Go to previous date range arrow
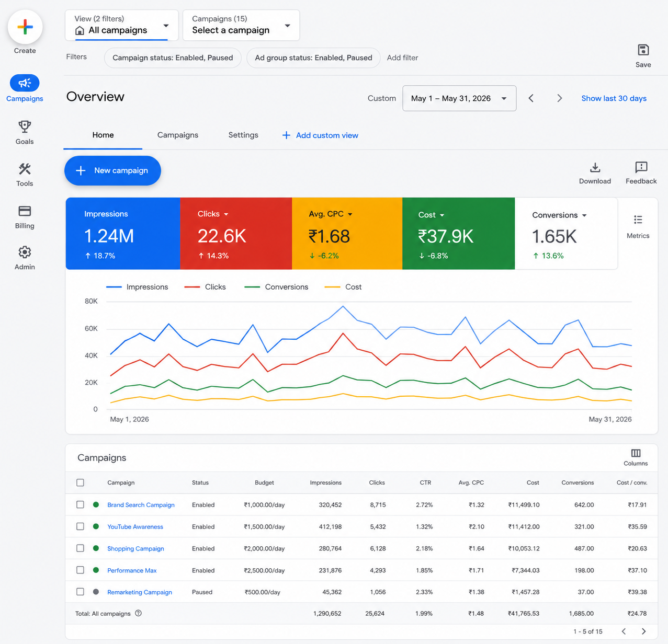668x644 pixels. point(531,98)
